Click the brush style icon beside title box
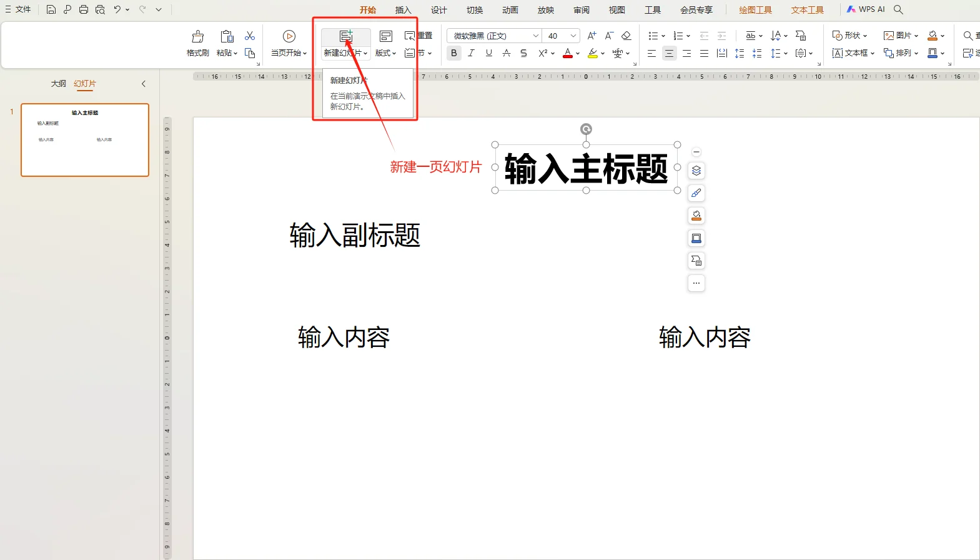The image size is (980, 560). pyautogui.click(x=696, y=193)
